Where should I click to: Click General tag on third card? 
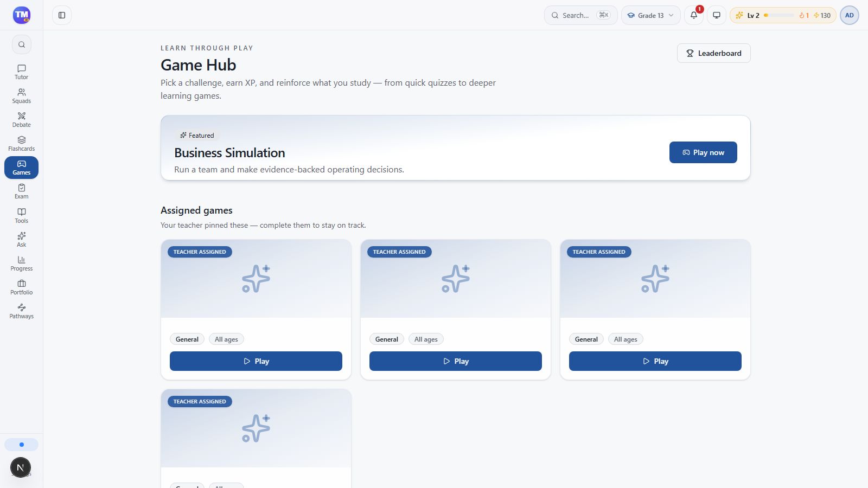coord(586,339)
